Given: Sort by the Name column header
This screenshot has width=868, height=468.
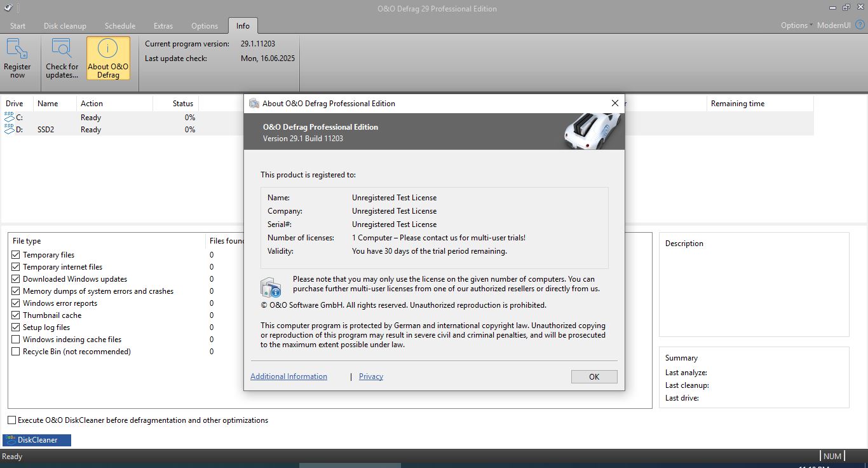Looking at the screenshot, I should (x=54, y=104).
